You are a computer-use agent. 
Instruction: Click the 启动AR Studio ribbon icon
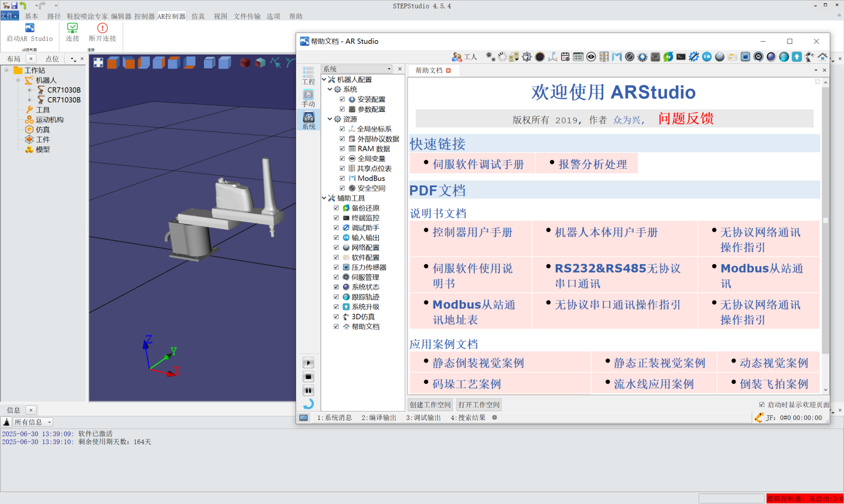30,28
